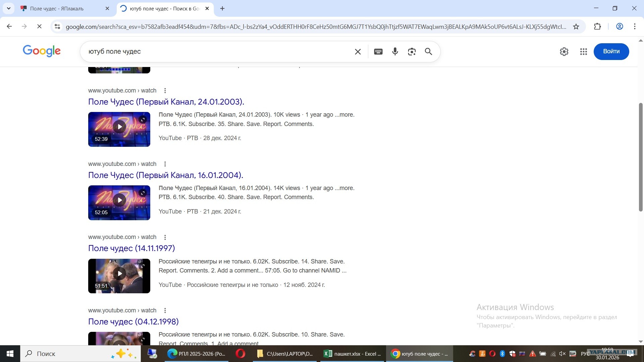The image size is (644, 362).
Task: Click the Java update tray icon
Action: 482,354
